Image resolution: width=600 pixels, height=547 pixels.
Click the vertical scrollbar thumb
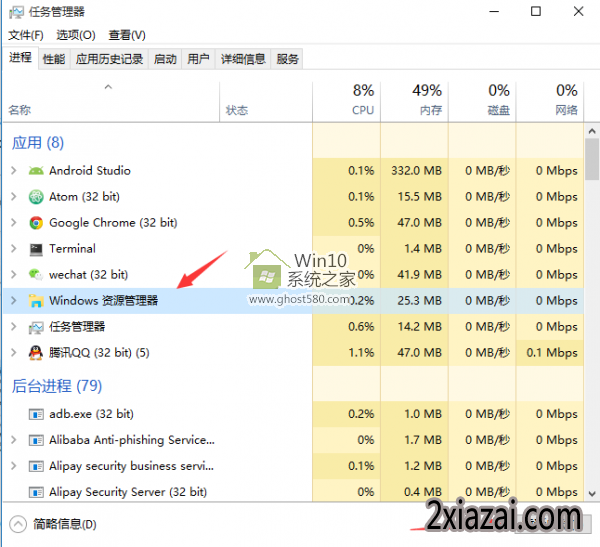[x=592, y=159]
